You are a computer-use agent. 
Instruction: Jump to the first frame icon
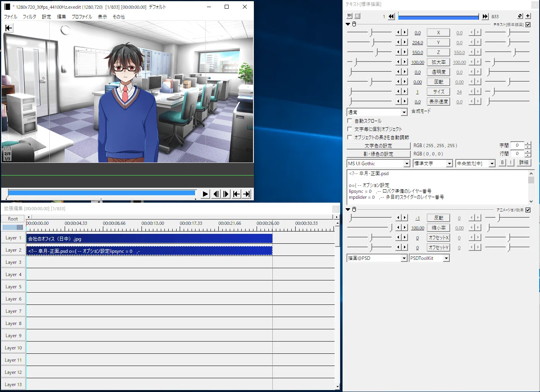point(236,194)
